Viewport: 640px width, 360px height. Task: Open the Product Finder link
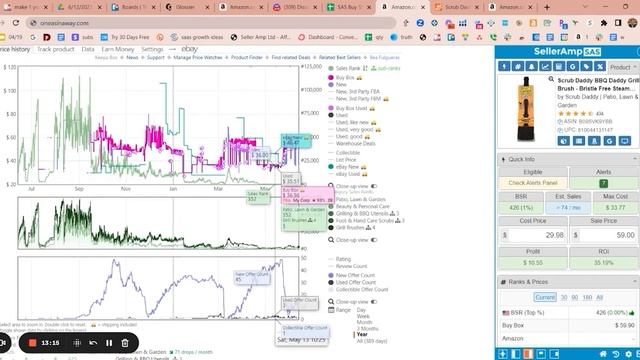coord(247,58)
